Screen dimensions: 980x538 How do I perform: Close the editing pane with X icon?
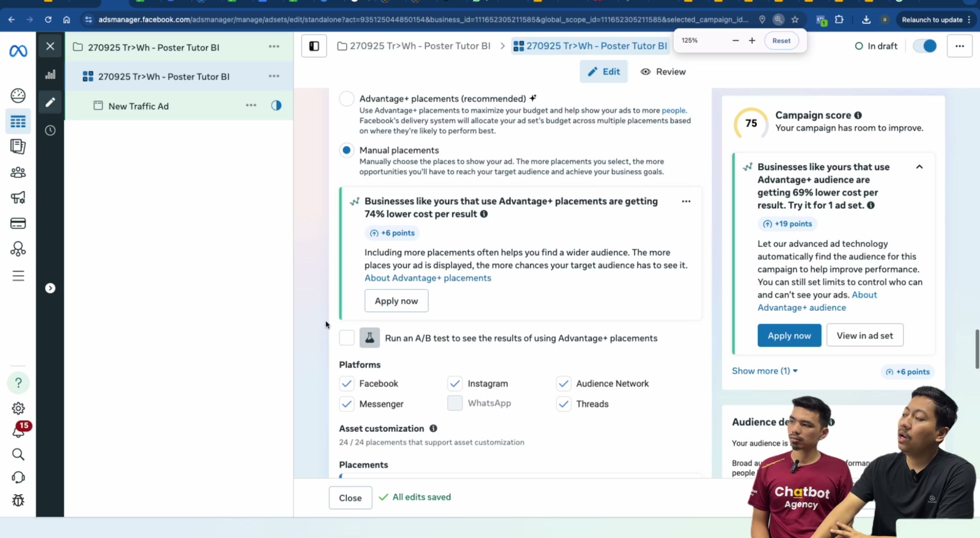click(50, 46)
